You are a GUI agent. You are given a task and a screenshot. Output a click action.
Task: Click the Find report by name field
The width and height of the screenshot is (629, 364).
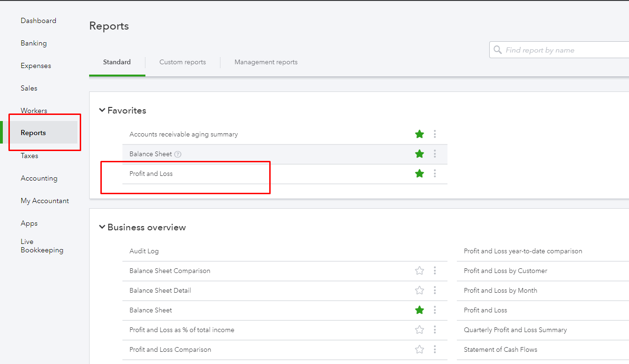click(x=553, y=49)
